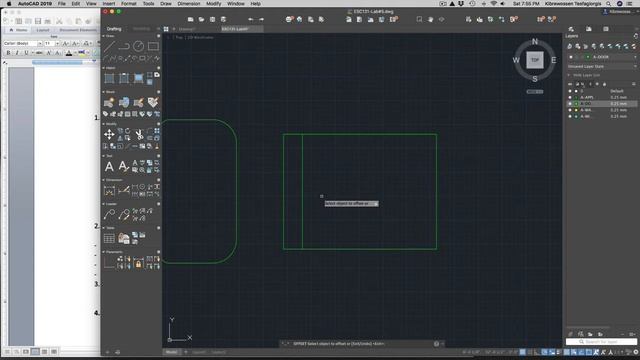Image resolution: width=640 pixels, height=360 pixels.
Task: Click the Apple menu icon
Action: click(9, 3)
